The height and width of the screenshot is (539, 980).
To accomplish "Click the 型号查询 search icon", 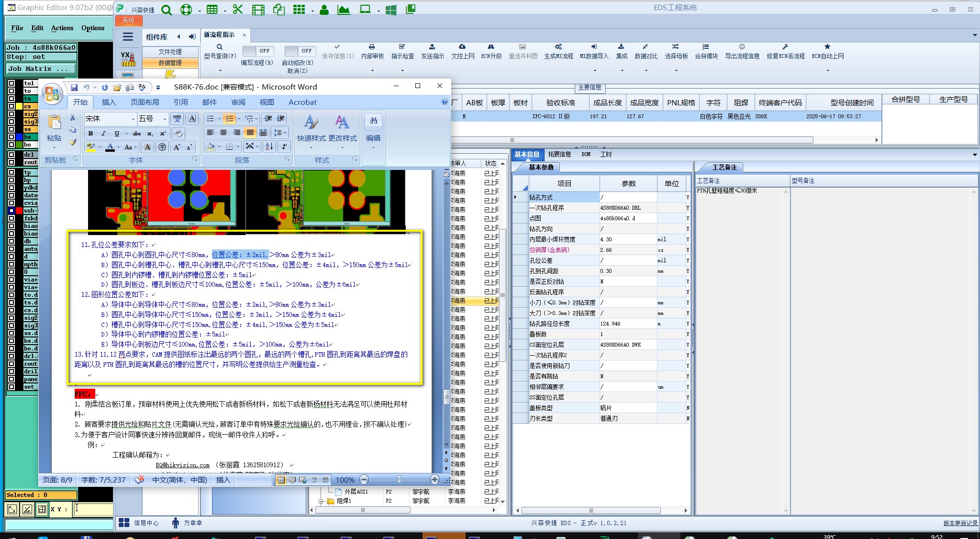I will coord(220,47).
